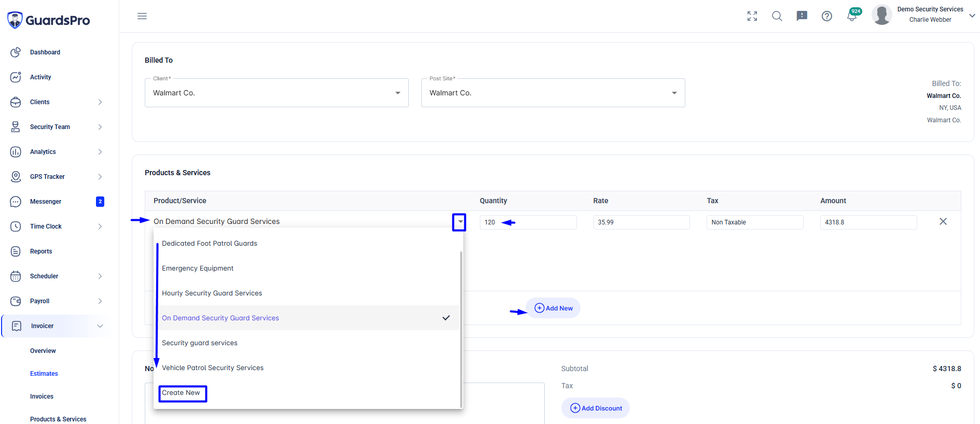Click the Messenger unread badge showing 2
The width and height of the screenshot is (980, 424).
point(100,202)
